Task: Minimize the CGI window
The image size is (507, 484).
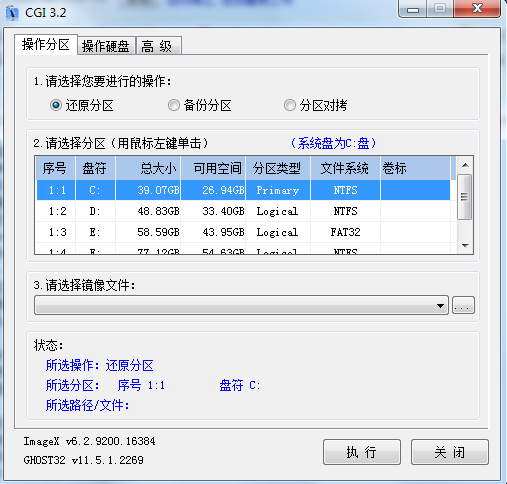Action: coord(413,9)
